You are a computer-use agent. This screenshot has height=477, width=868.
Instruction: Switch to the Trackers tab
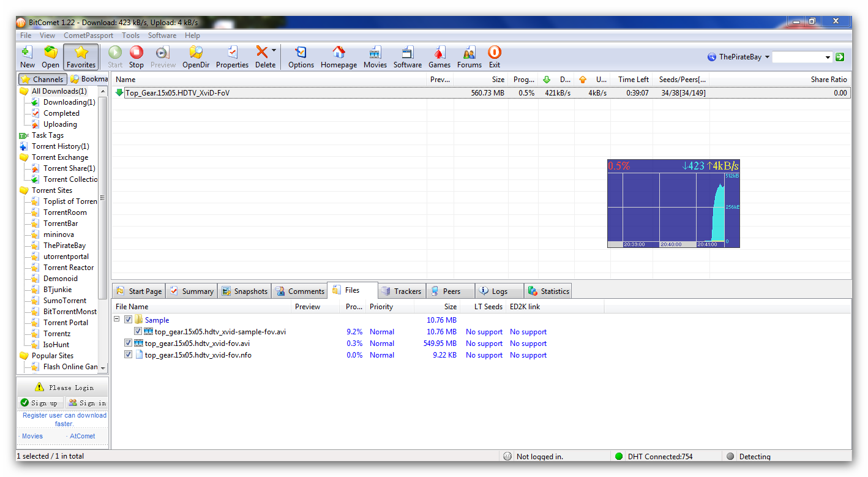[402, 291]
